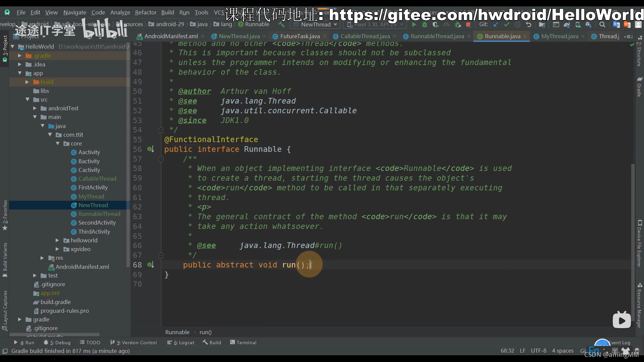
Task: Open the Debug tool window
Action: tap(57, 343)
